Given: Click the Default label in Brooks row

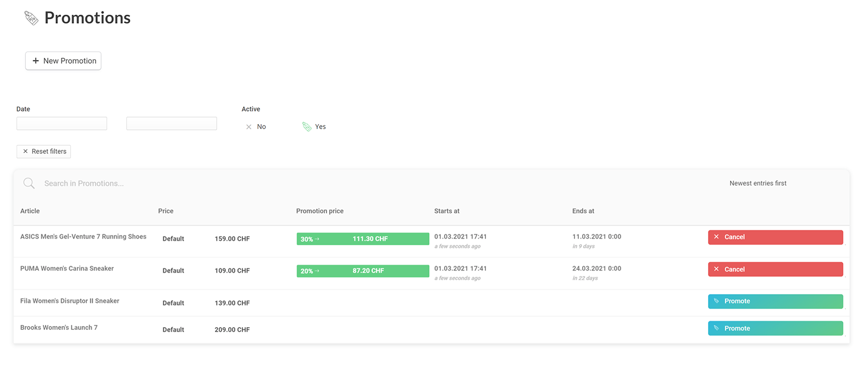Looking at the screenshot, I should click(x=173, y=330).
